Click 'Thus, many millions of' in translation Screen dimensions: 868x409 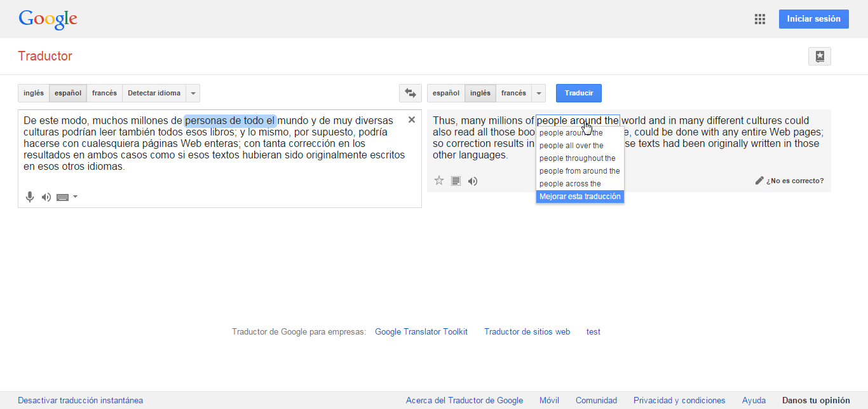[484, 120]
